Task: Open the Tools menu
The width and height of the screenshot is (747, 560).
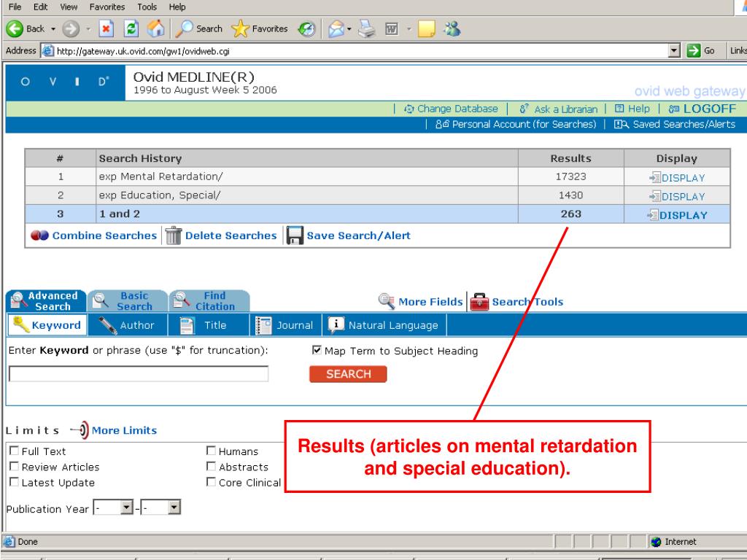Action: coord(147,7)
